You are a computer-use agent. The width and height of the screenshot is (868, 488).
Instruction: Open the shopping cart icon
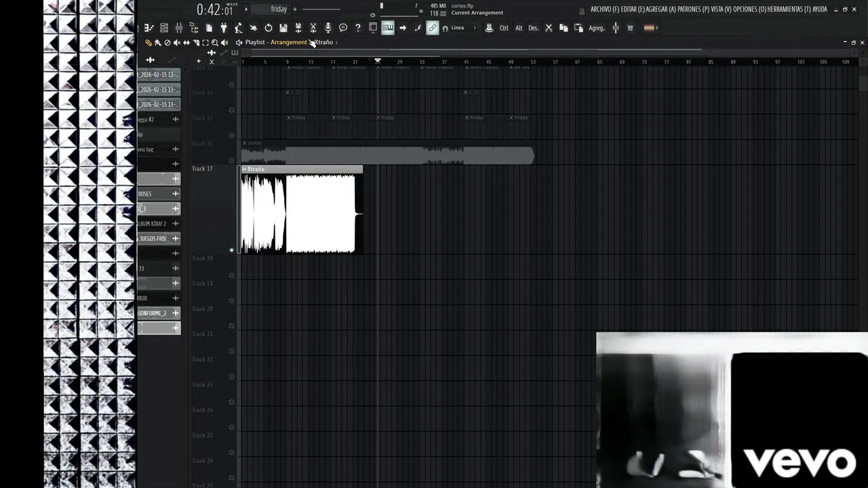tap(630, 28)
